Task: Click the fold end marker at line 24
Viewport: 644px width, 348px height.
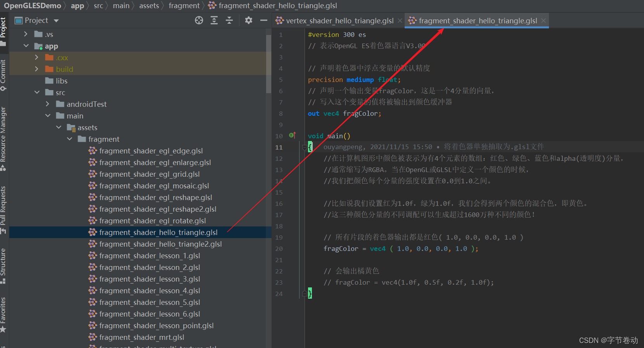Action: pos(305,294)
